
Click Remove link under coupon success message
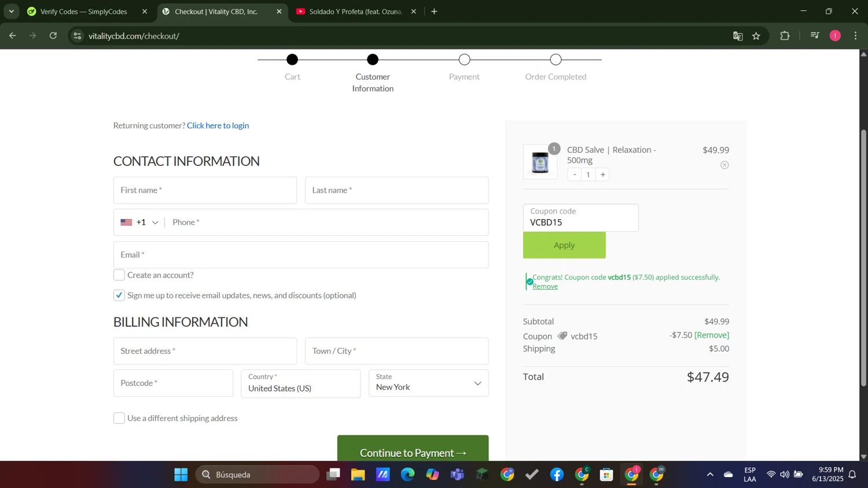545,287
